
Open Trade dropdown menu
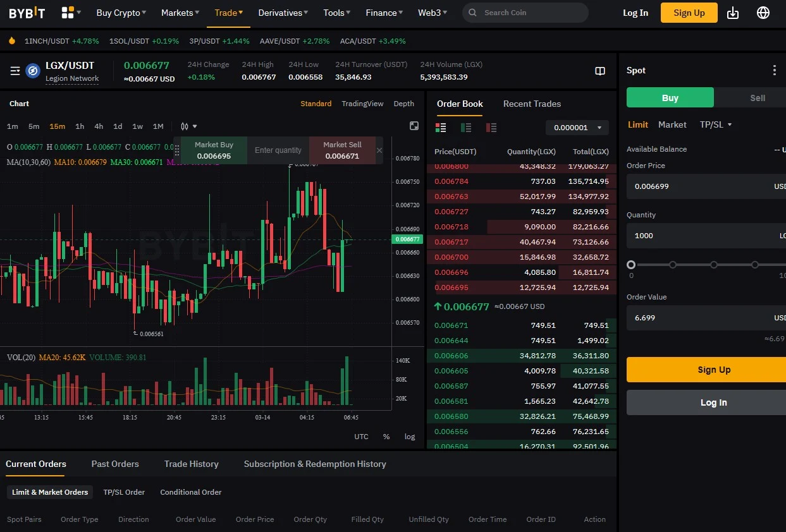228,13
